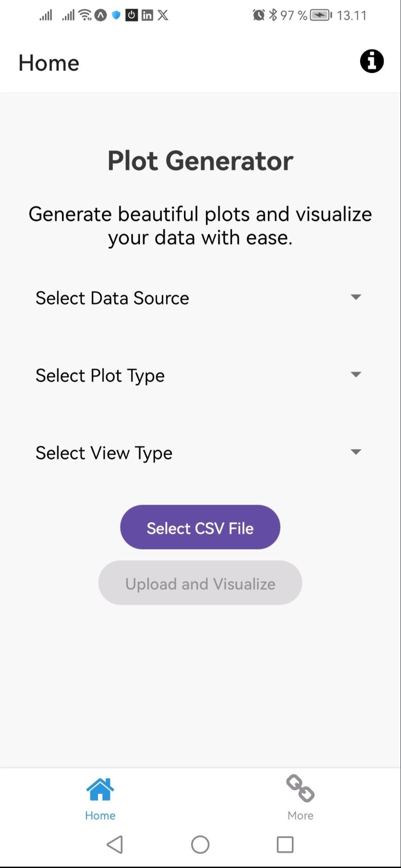Screen dimensions: 401x868
Task: Open the info icon in header
Action: pyautogui.click(x=372, y=61)
